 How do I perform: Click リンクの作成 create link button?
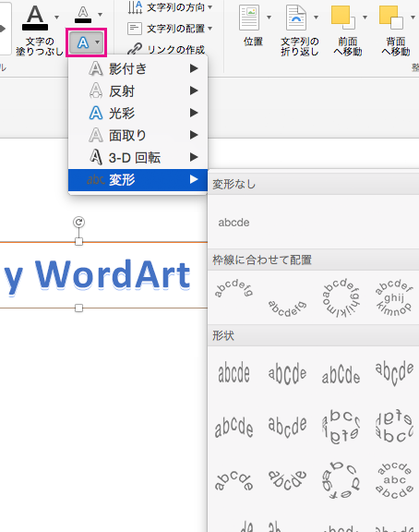[x=166, y=50]
